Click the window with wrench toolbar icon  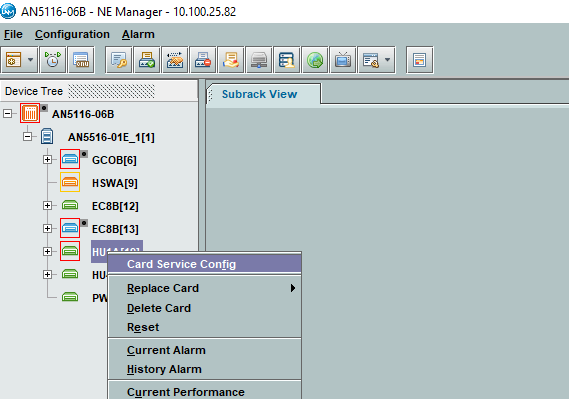click(x=371, y=60)
